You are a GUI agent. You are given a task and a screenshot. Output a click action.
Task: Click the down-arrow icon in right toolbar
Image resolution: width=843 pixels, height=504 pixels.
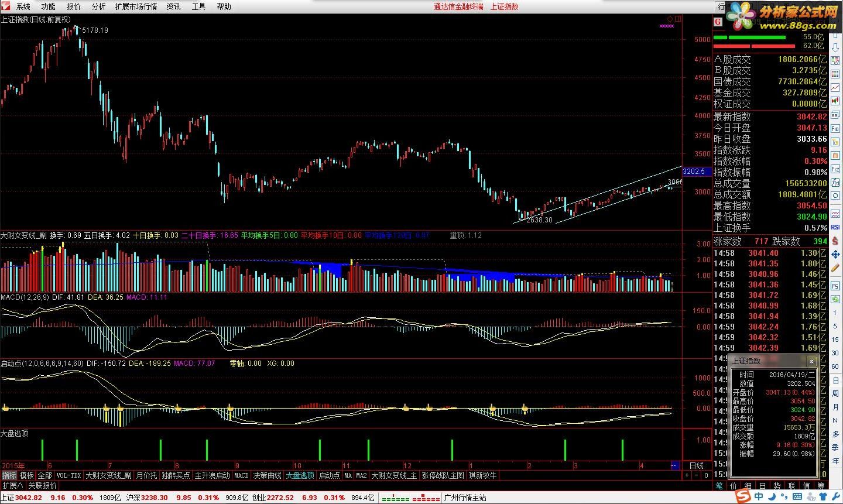tap(835, 47)
